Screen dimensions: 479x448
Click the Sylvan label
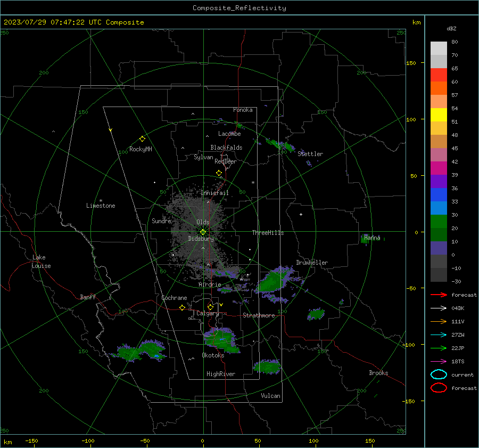pyautogui.click(x=203, y=157)
